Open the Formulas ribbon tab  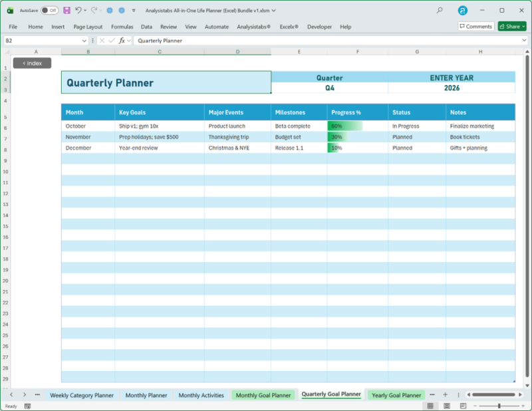coord(122,26)
